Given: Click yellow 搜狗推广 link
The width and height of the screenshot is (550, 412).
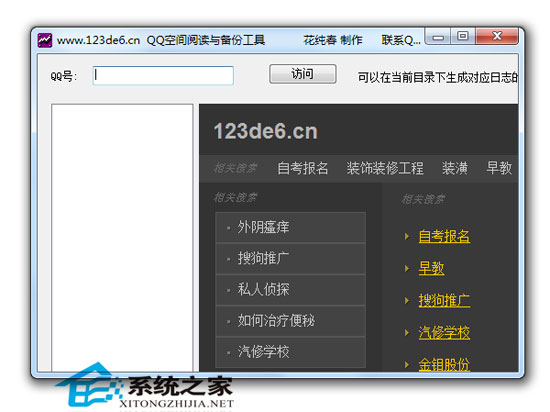Looking at the screenshot, I should [x=444, y=301].
